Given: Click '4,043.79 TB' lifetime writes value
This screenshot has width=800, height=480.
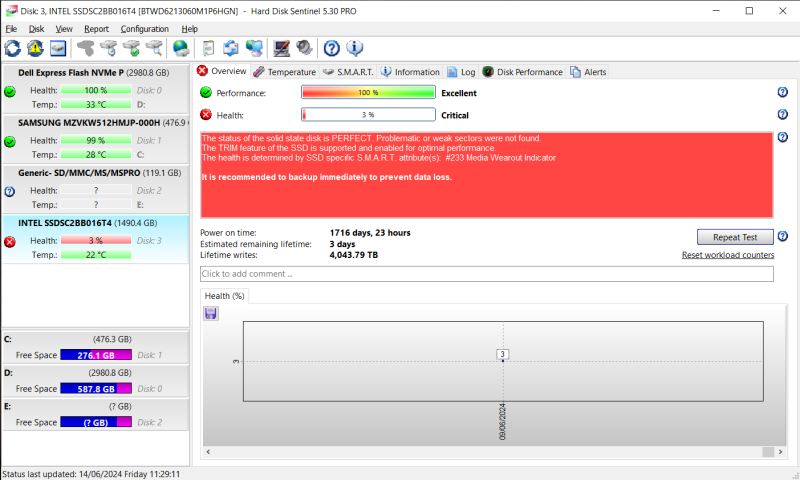Looking at the screenshot, I should pyautogui.click(x=354, y=255).
